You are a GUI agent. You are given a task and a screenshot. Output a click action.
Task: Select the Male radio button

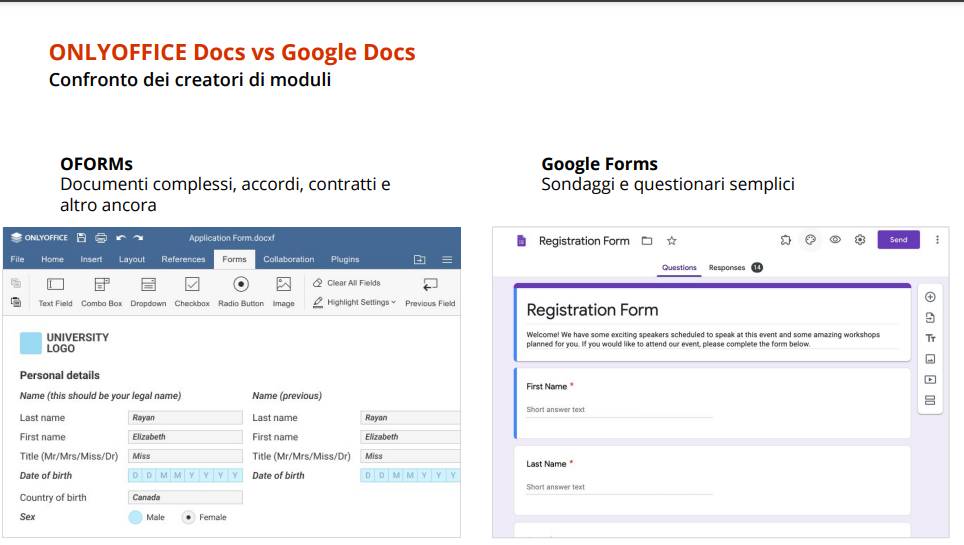point(135,517)
